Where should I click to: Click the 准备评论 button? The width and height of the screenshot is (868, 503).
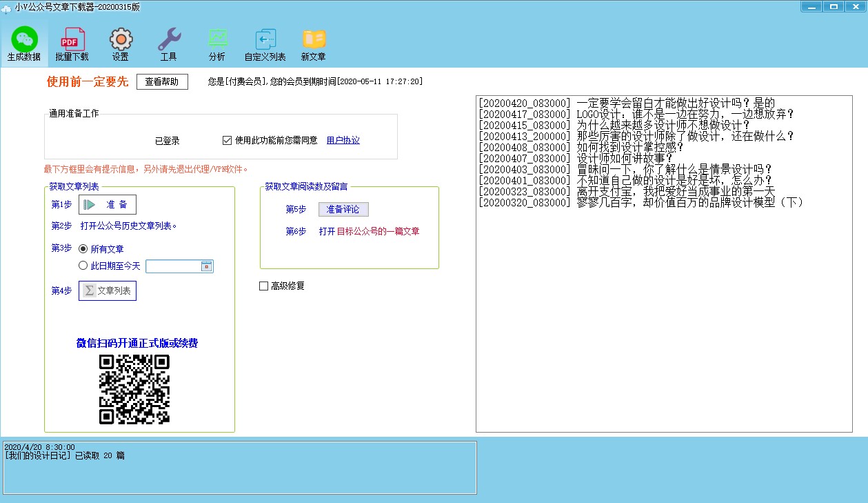click(x=343, y=209)
